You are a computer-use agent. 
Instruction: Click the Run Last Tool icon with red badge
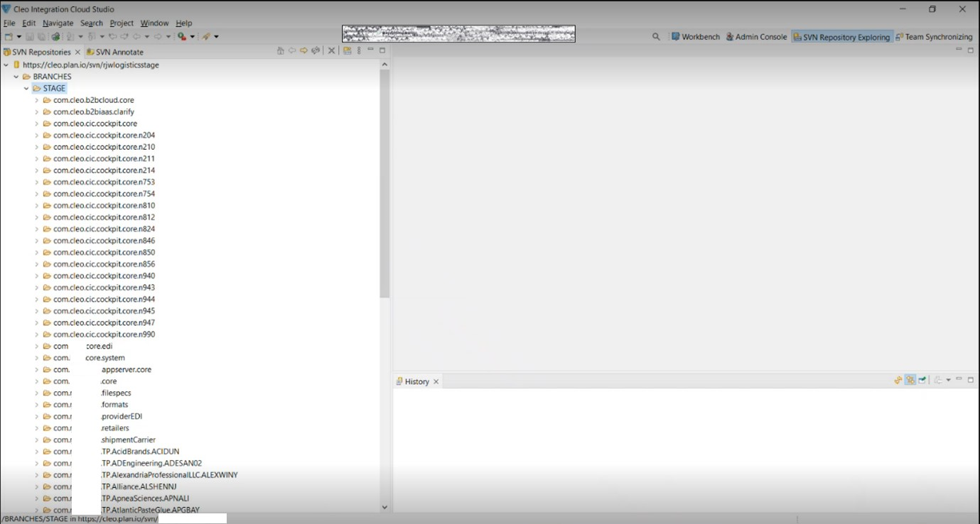181,36
